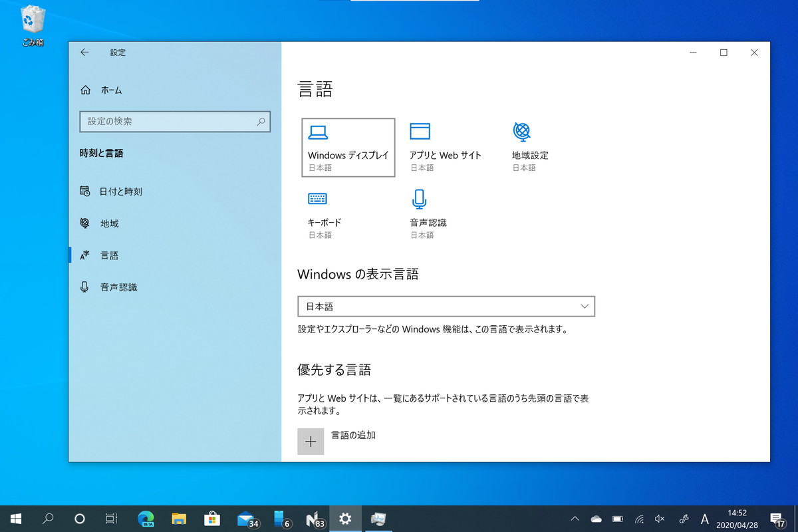Open the キーボード tile
This screenshot has width=798, height=532.
coord(325,215)
